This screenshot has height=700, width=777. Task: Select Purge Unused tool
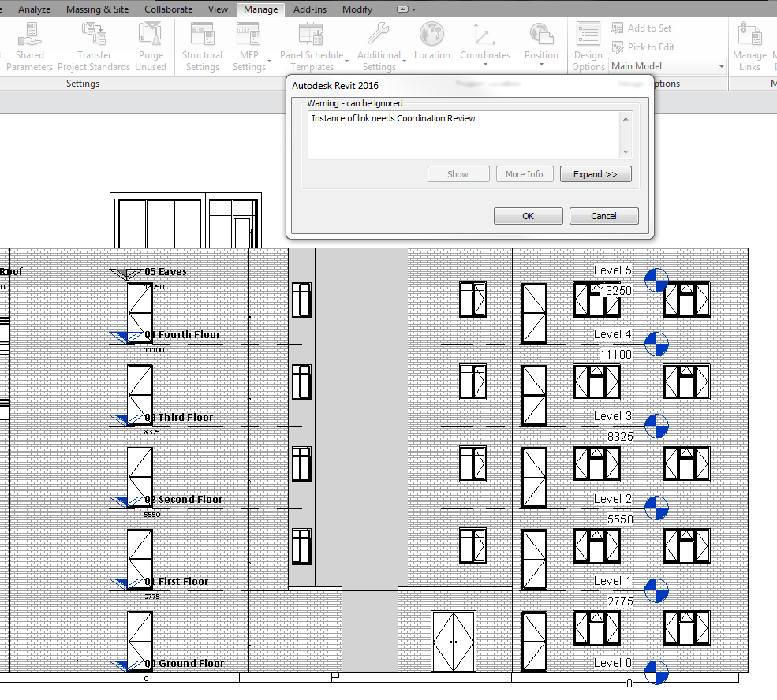coord(151,47)
